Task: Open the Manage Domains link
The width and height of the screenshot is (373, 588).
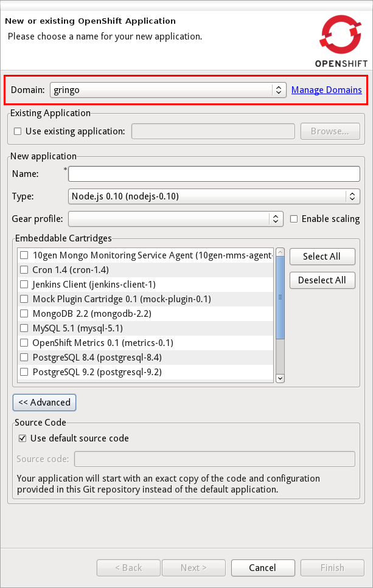Action: [x=326, y=90]
